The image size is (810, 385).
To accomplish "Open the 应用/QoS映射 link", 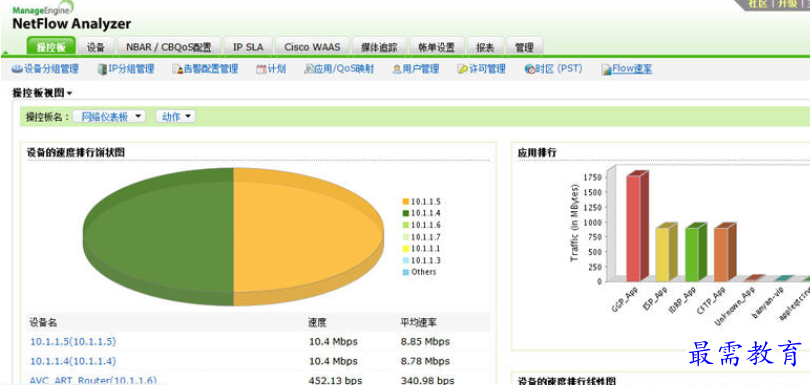I will (344, 69).
